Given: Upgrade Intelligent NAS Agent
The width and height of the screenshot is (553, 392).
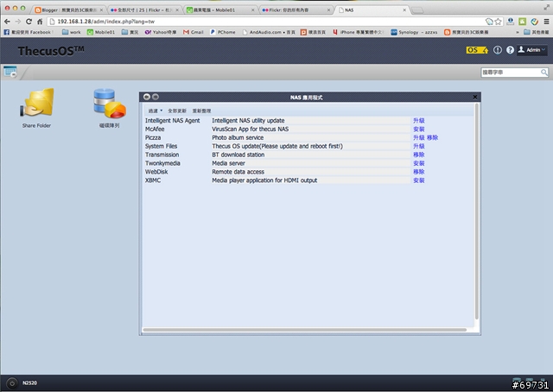Looking at the screenshot, I should point(418,121).
